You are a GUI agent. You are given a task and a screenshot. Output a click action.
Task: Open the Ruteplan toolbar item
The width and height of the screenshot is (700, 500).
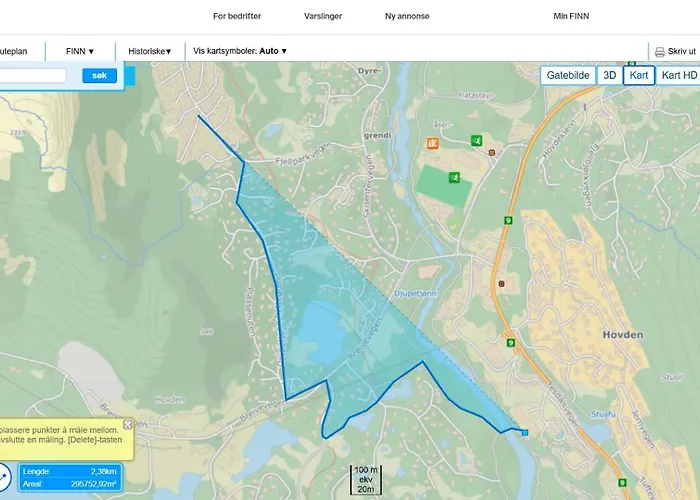pyautogui.click(x=13, y=51)
